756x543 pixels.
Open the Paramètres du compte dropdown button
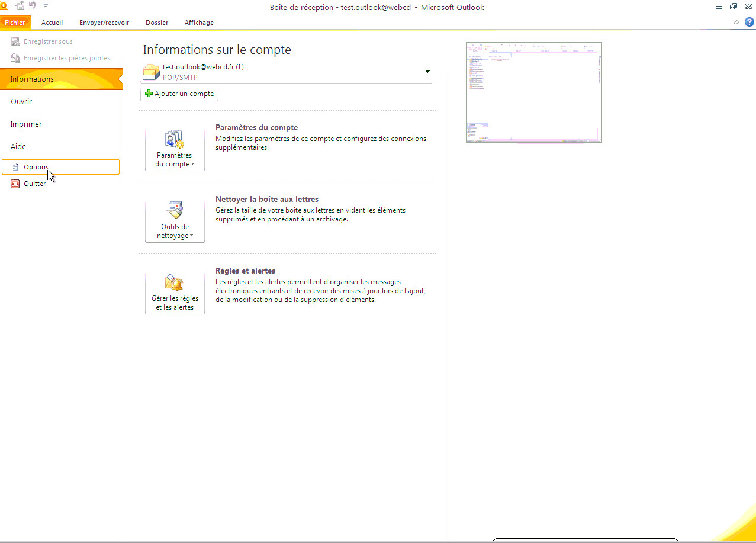coord(175,149)
